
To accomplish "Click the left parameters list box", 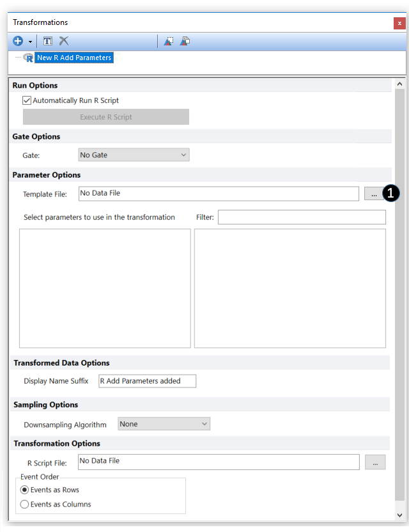I will [x=105, y=288].
